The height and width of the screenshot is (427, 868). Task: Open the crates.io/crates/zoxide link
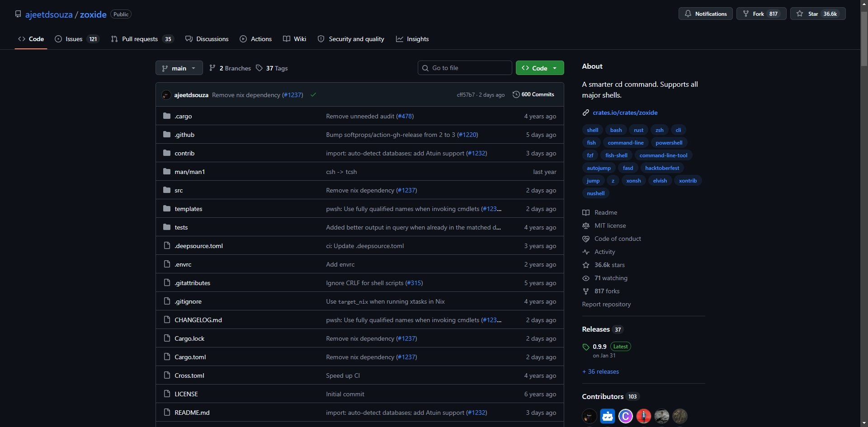pos(625,113)
